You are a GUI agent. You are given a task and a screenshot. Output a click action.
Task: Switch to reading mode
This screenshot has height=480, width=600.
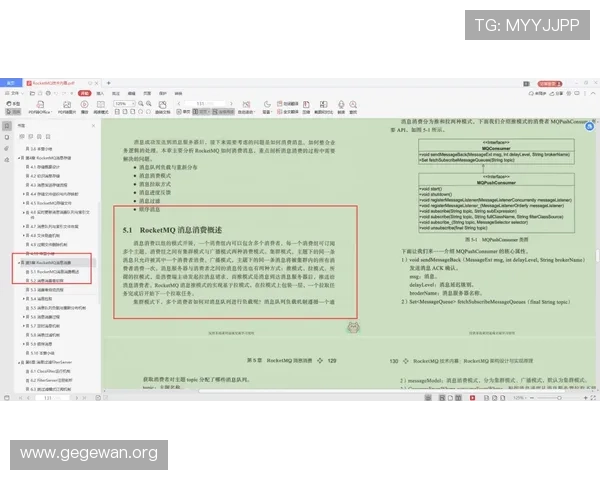coord(101,107)
